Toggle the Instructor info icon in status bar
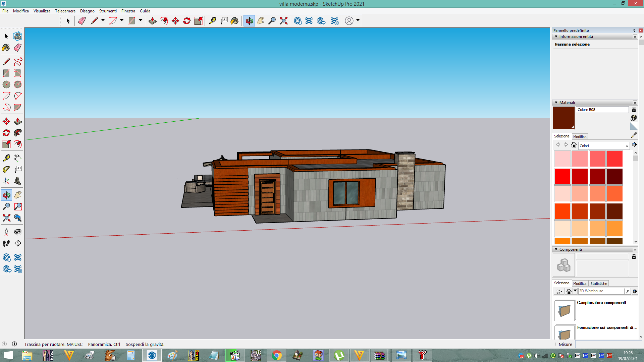Screen dimensions: 644x362 point(14,344)
